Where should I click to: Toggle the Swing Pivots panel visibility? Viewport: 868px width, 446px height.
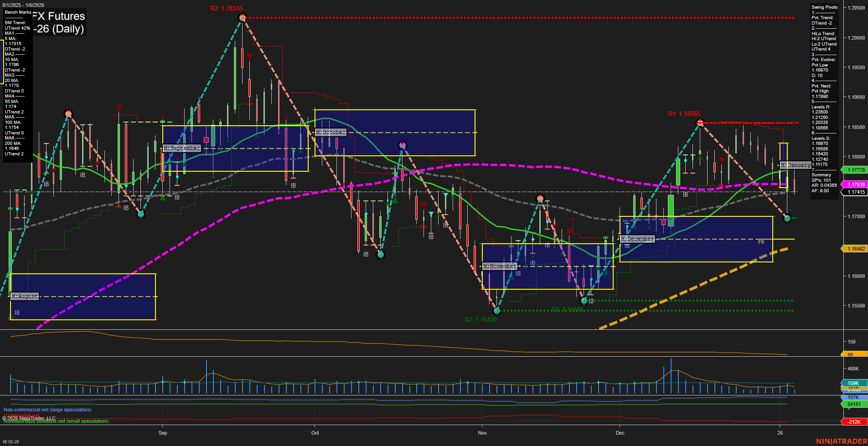[824, 7]
